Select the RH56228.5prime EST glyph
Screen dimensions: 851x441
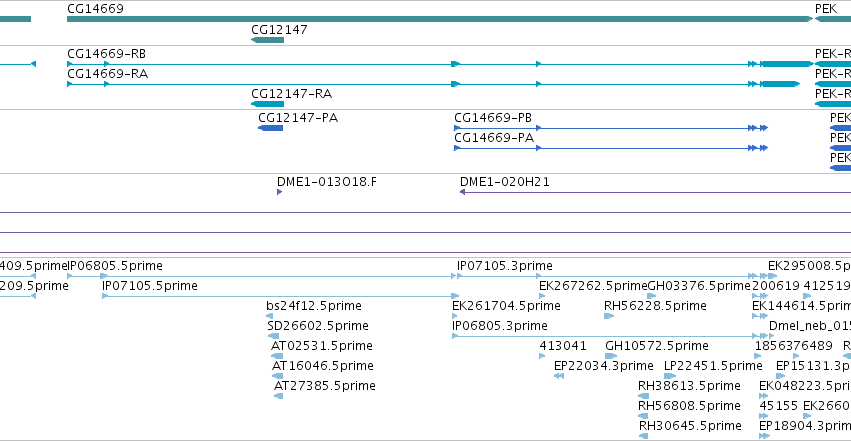point(609,316)
